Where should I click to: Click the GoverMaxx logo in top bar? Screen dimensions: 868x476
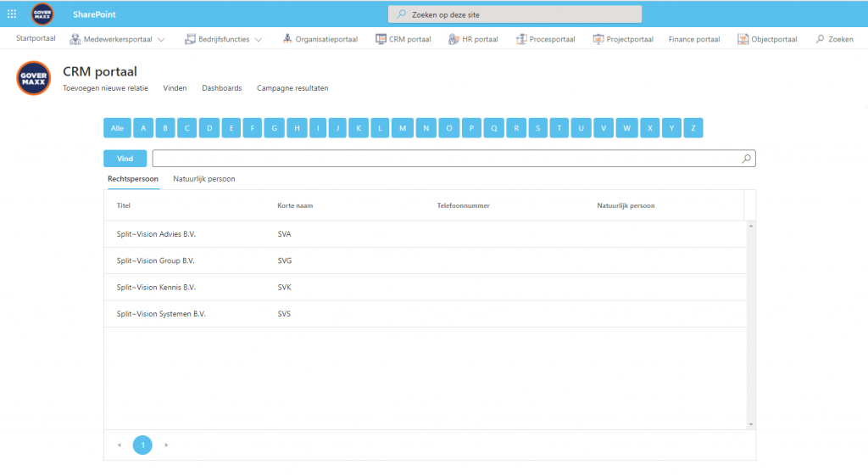42,14
